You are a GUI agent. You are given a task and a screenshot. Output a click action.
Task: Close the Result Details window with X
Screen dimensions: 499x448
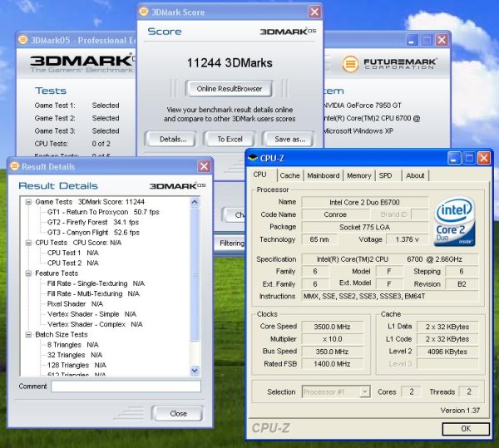click(204, 166)
